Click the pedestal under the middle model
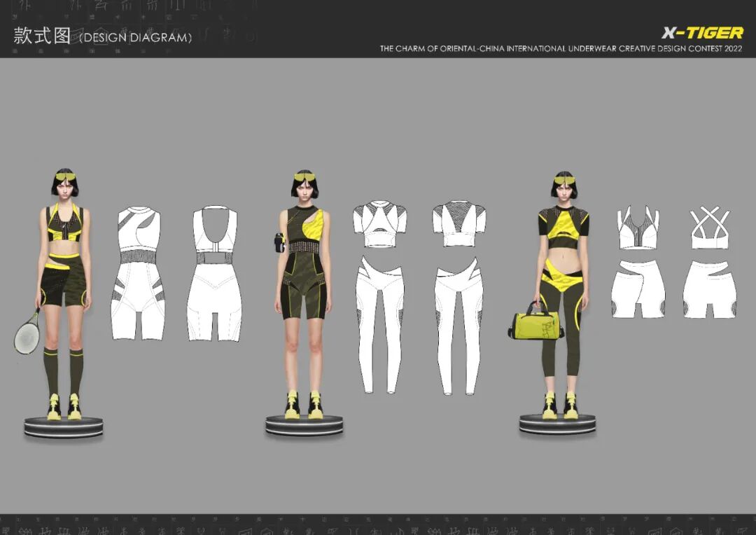The height and width of the screenshot is (535, 756). [304, 426]
